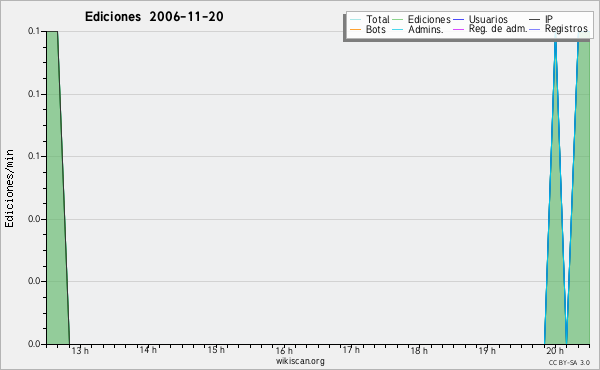Click the '18 h' axis label
This screenshot has height=370, width=600.
419,350
